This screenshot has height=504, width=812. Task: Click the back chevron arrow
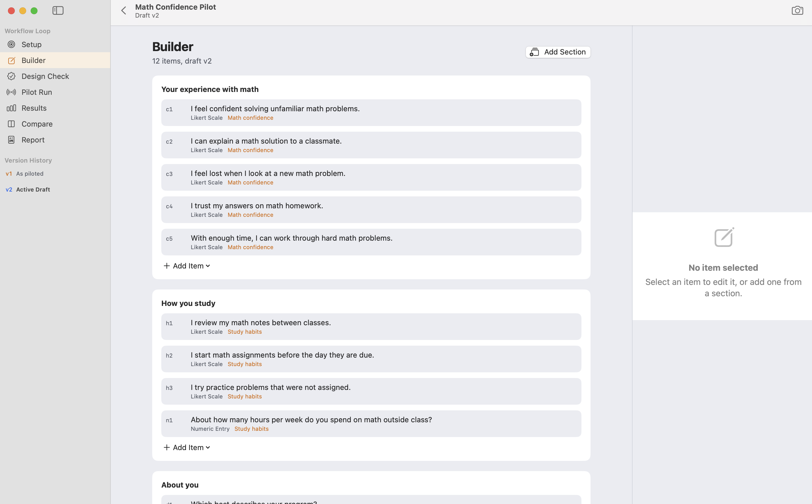pyautogui.click(x=124, y=11)
